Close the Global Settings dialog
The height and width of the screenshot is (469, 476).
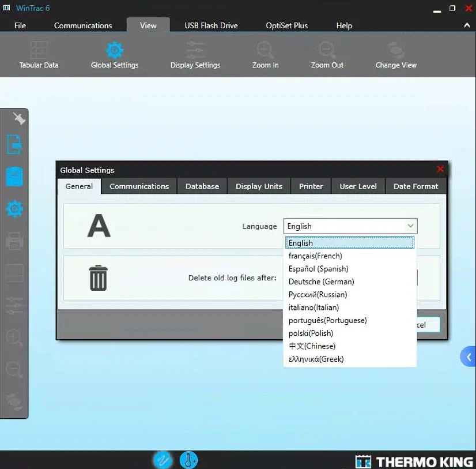pyautogui.click(x=440, y=169)
